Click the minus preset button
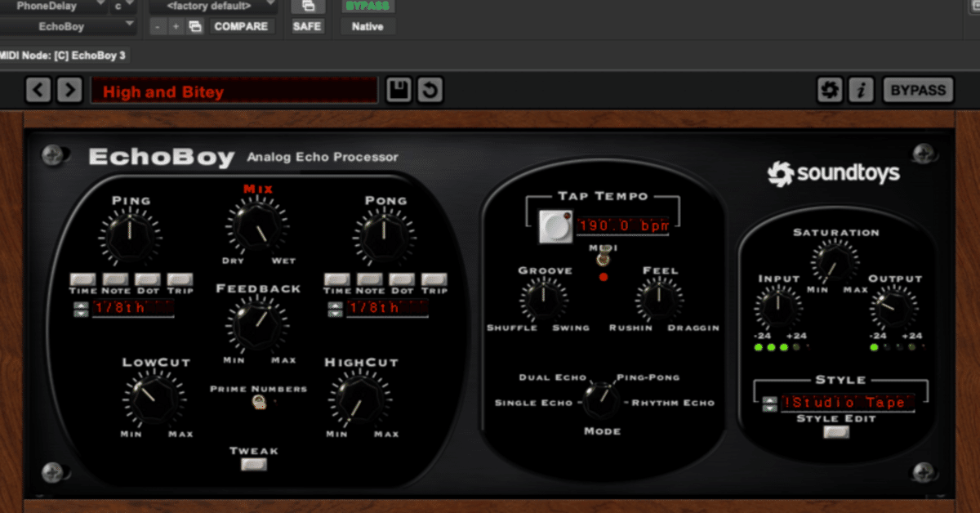 tap(158, 26)
